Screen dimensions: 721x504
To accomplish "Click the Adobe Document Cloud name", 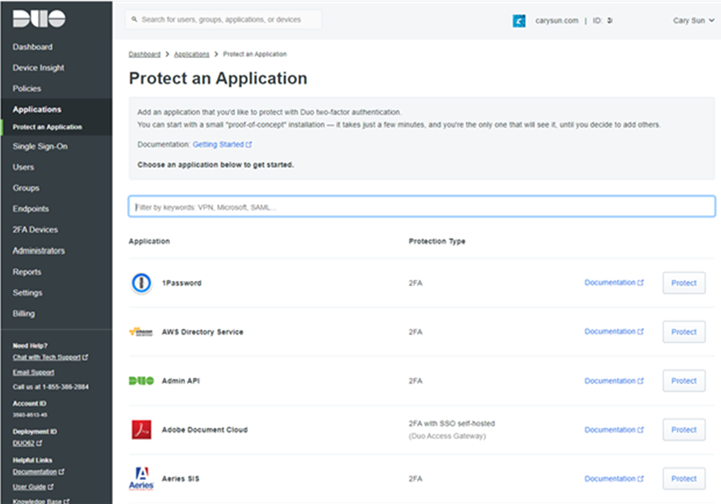I will point(205,430).
